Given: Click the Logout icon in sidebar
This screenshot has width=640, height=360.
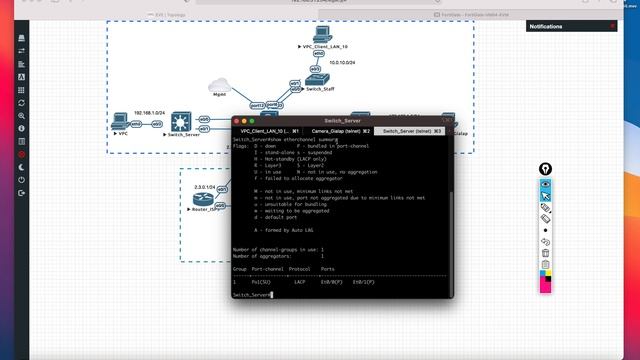Looking at the screenshot, I should [21, 193].
